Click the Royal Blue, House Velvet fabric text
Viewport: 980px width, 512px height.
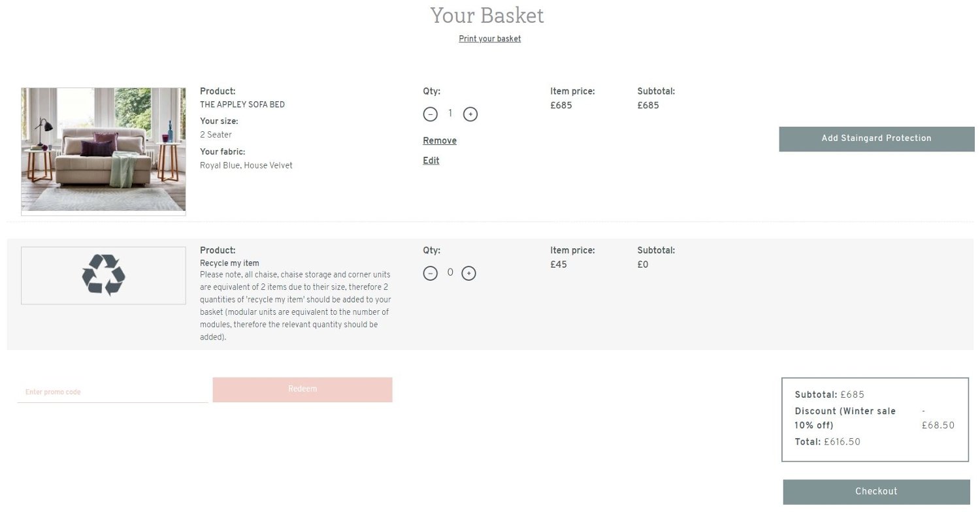(x=246, y=166)
